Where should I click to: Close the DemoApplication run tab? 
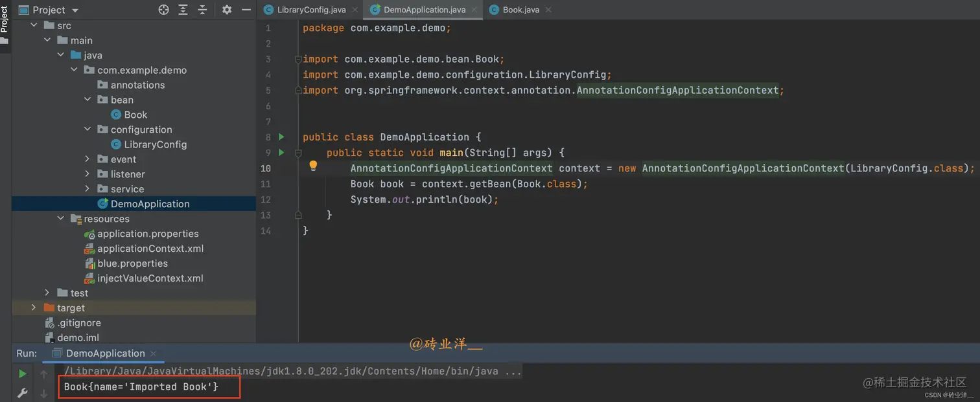[x=154, y=353]
